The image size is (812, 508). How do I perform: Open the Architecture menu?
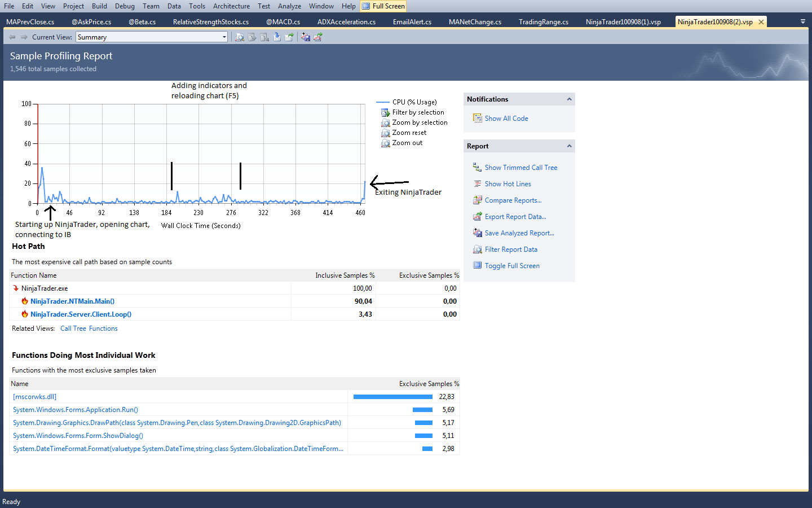[x=231, y=6]
